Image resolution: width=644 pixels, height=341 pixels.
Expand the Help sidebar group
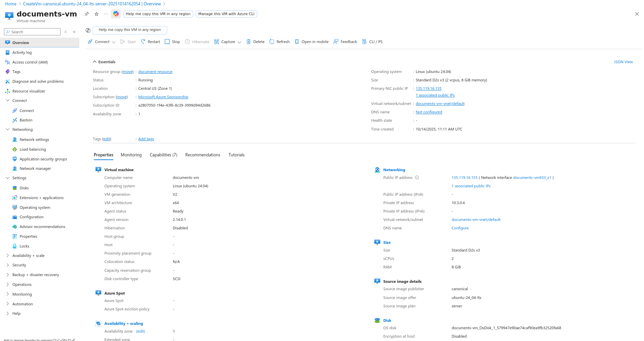8,313
